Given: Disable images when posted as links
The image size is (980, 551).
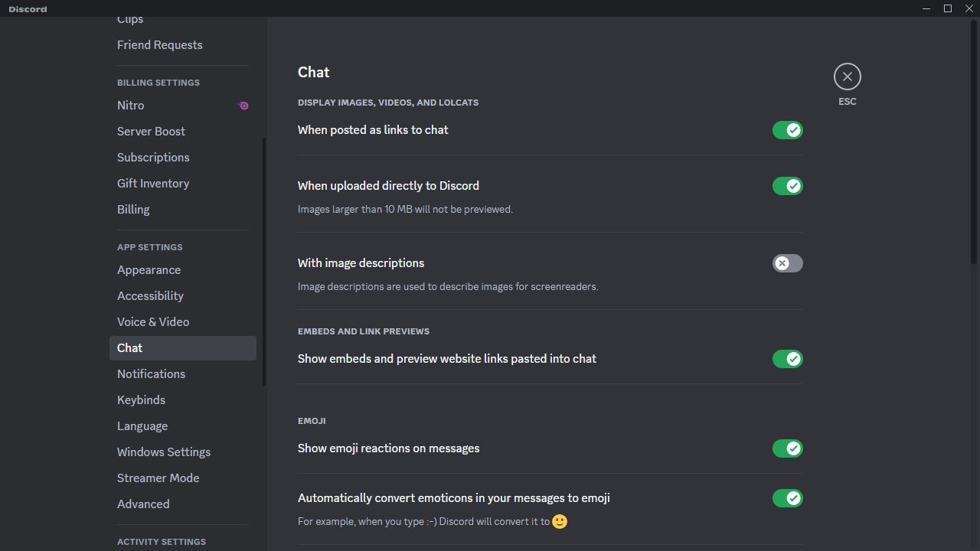Looking at the screenshot, I should pos(787,130).
